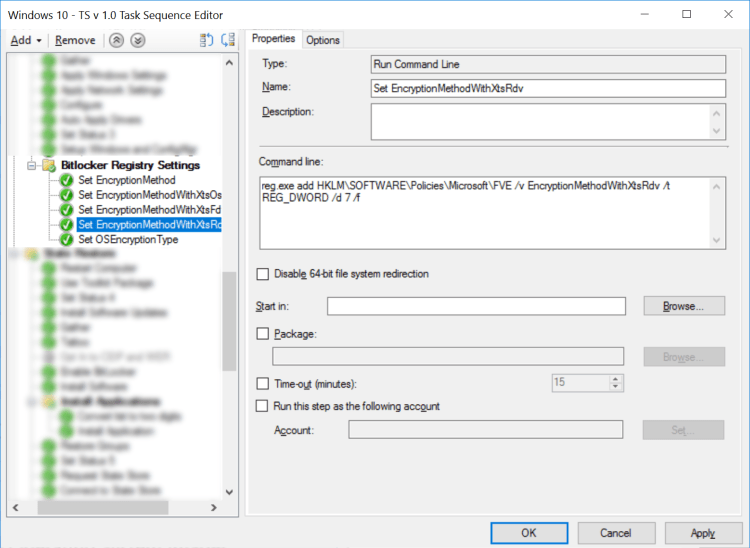This screenshot has height=548, width=750.
Task: Increase time-out value with the up arrow
Action: (616, 379)
